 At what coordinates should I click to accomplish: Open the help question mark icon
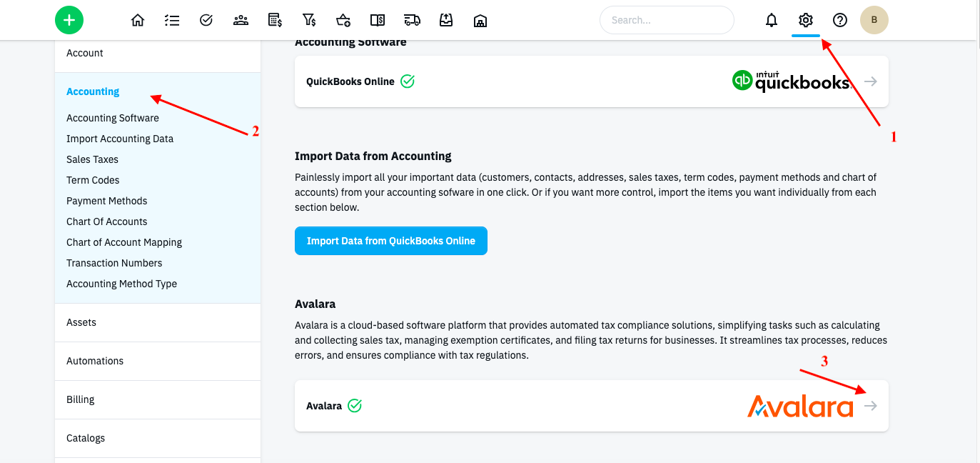(x=840, y=20)
